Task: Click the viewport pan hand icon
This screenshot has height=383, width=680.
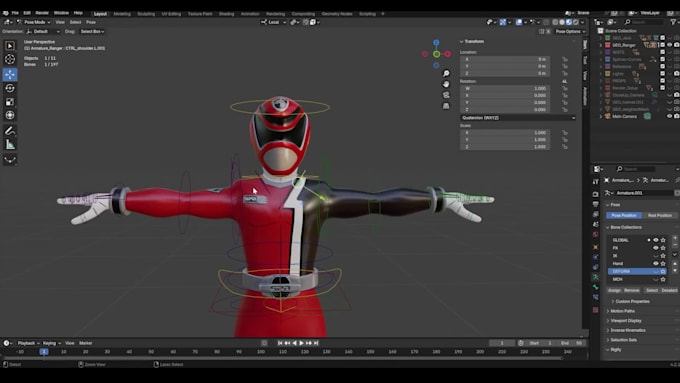Action: pyautogui.click(x=446, y=84)
